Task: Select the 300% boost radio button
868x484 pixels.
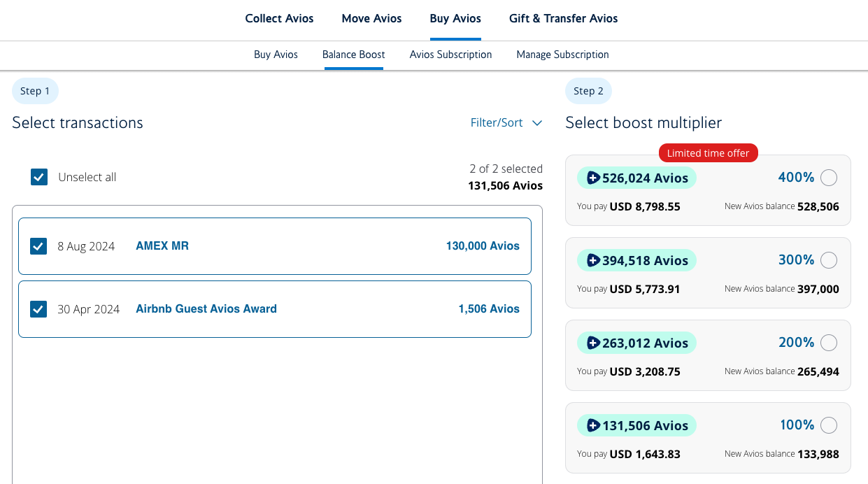Action: 829,260
